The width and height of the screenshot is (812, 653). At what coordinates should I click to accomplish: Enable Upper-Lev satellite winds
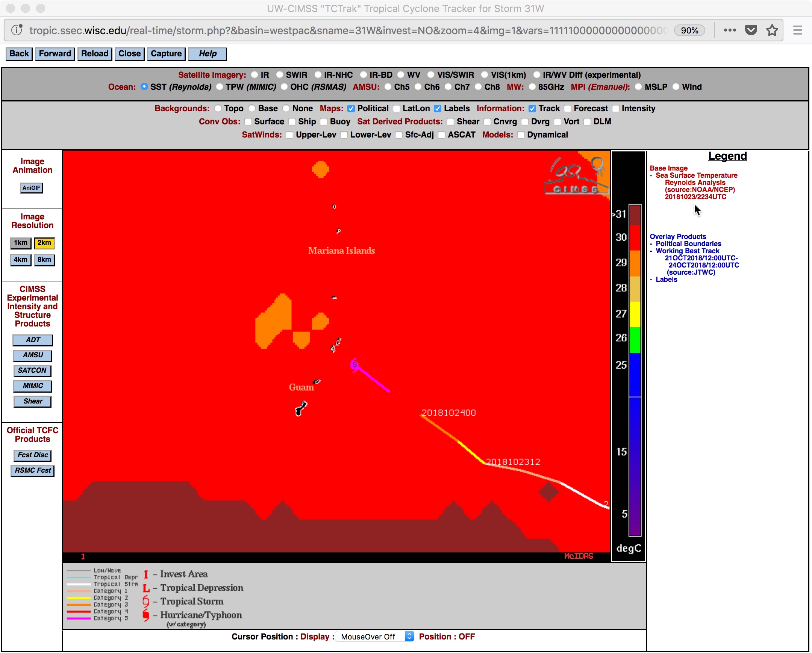289,135
